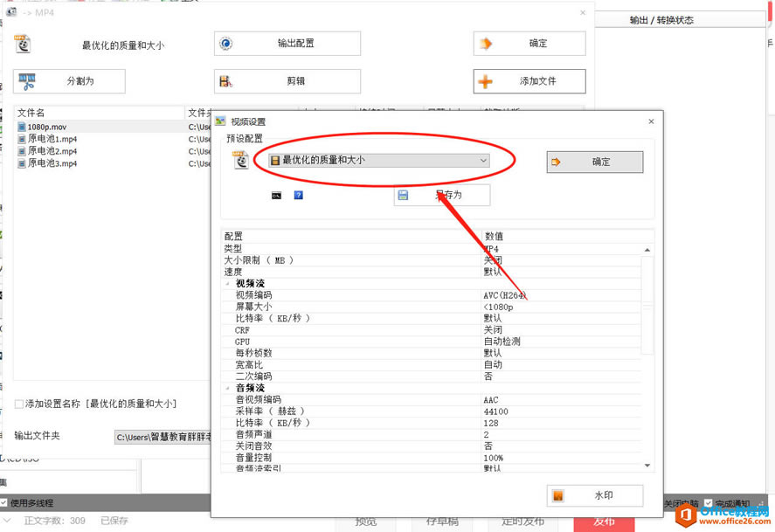The image size is (775, 532).
Task: Select the 音量控制 100% row
Action: pos(432,458)
